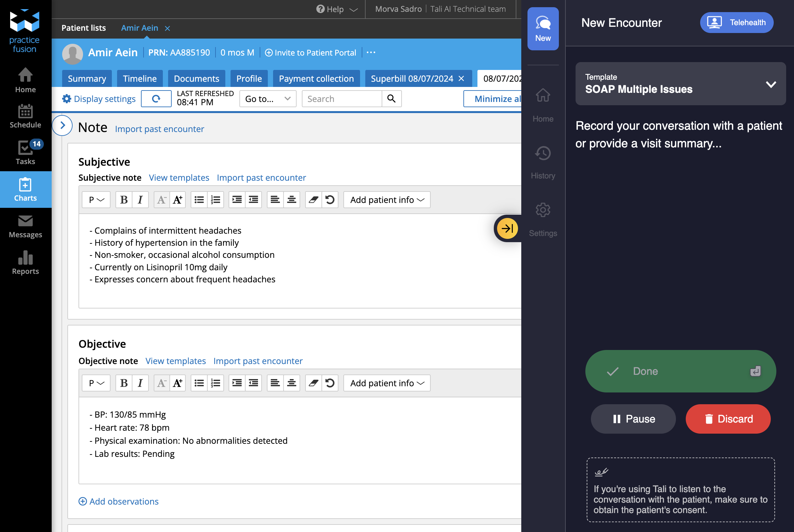The height and width of the screenshot is (532, 794).
Task: Expand the Add patient info dropdown
Action: point(387,199)
